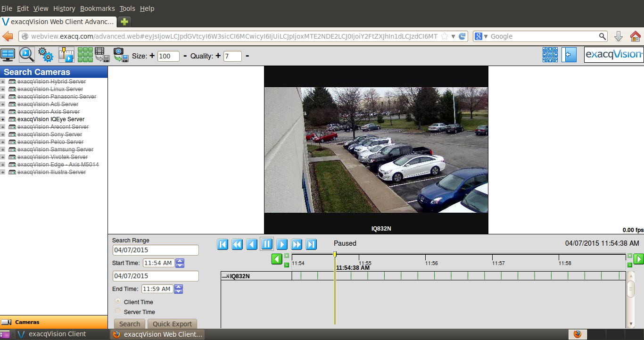
Task: Click the Quick Export button
Action: 173,324
